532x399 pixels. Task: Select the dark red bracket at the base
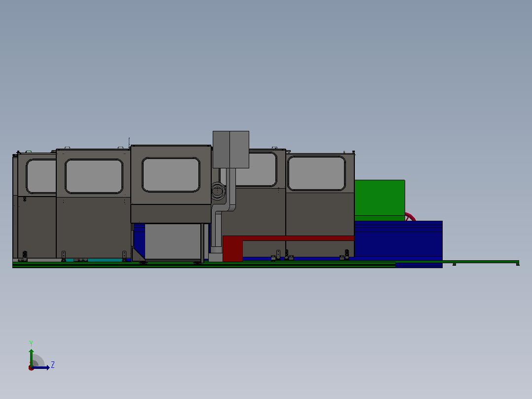(233, 248)
